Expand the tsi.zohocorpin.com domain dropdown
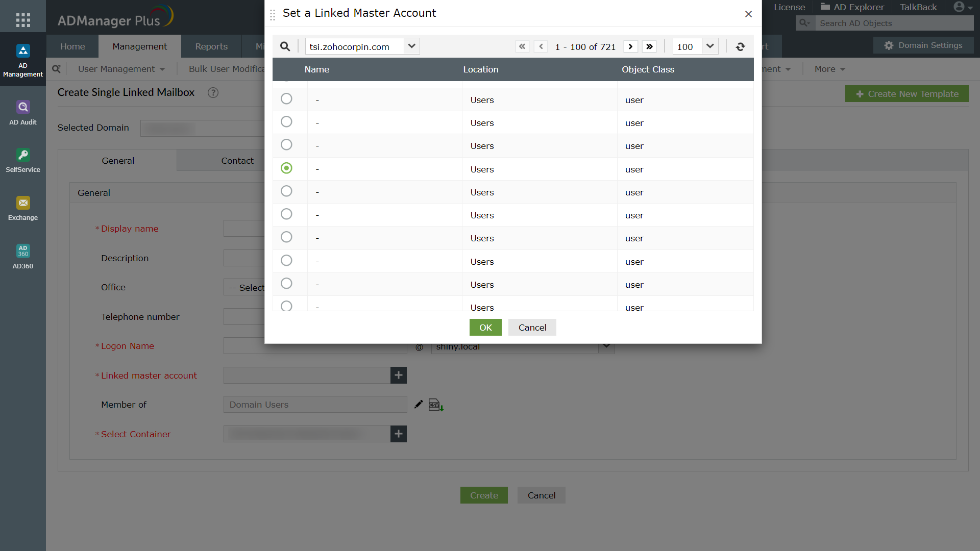The height and width of the screenshot is (551, 980). 411,46
